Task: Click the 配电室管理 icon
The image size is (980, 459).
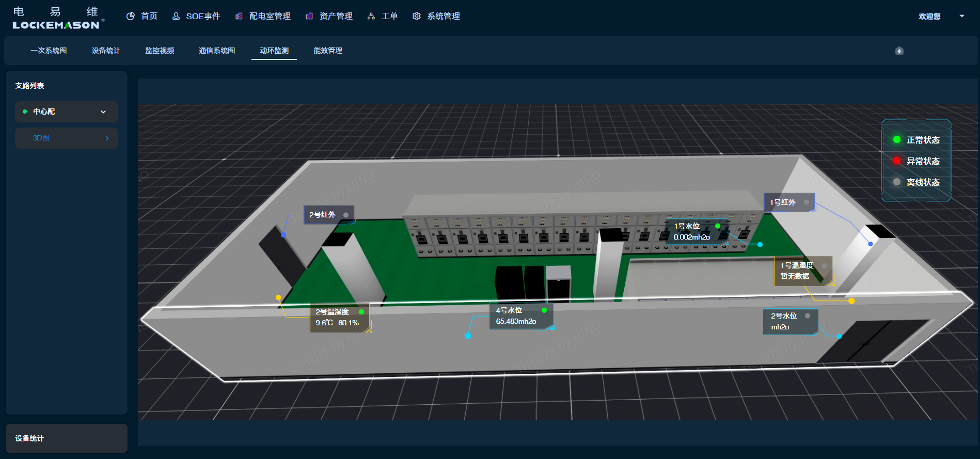Action: pyautogui.click(x=239, y=16)
